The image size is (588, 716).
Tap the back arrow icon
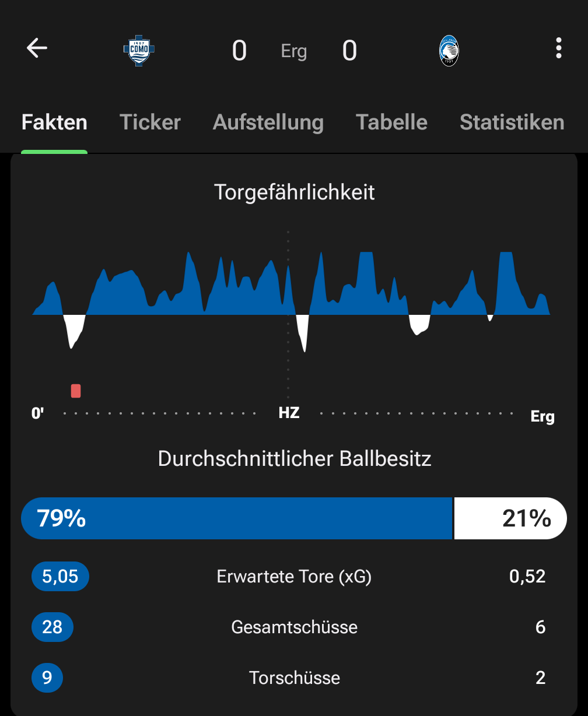(x=37, y=48)
